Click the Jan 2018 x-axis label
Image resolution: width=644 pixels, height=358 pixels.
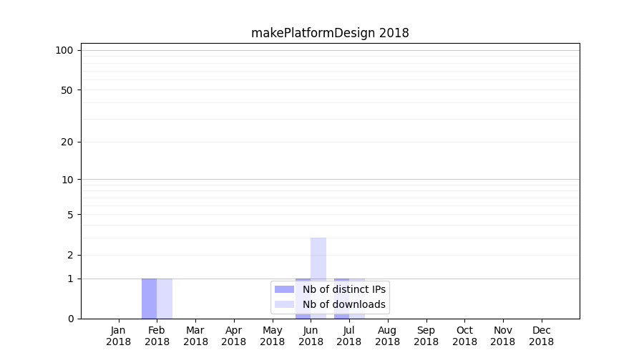(119, 336)
